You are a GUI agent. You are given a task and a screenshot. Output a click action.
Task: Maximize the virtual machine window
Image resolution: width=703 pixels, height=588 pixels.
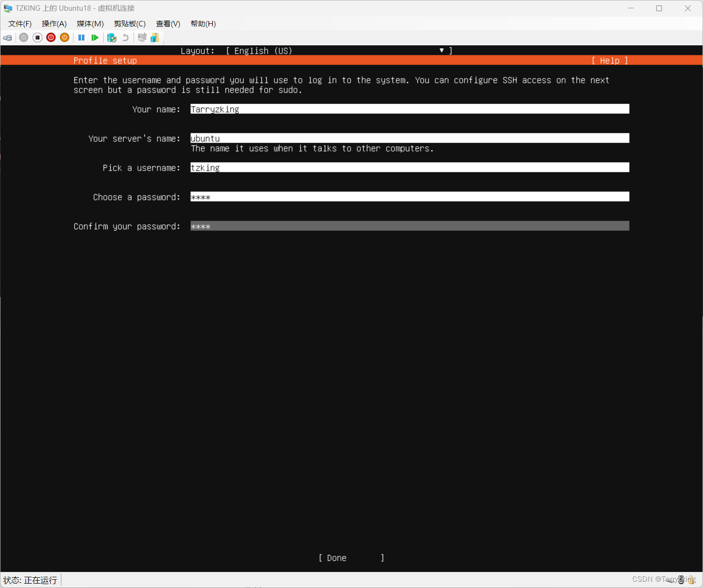click(659, 8)
